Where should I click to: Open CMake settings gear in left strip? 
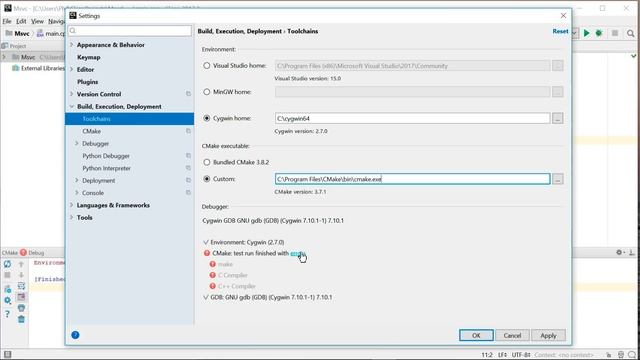tap(7, 301)
